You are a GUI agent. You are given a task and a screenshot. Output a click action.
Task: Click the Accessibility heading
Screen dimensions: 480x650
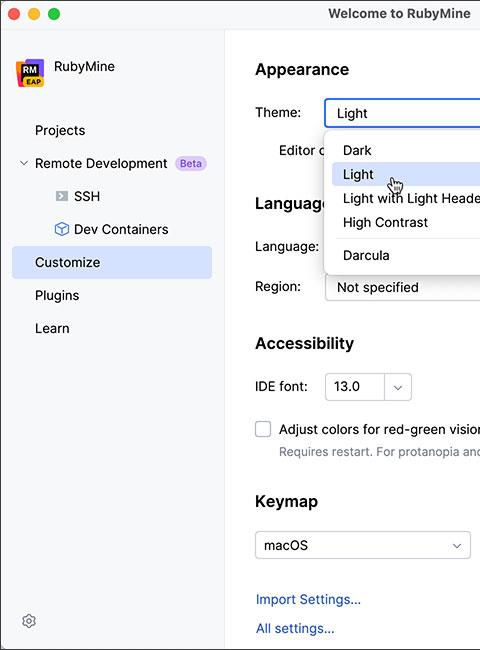[x=304, y=343]
